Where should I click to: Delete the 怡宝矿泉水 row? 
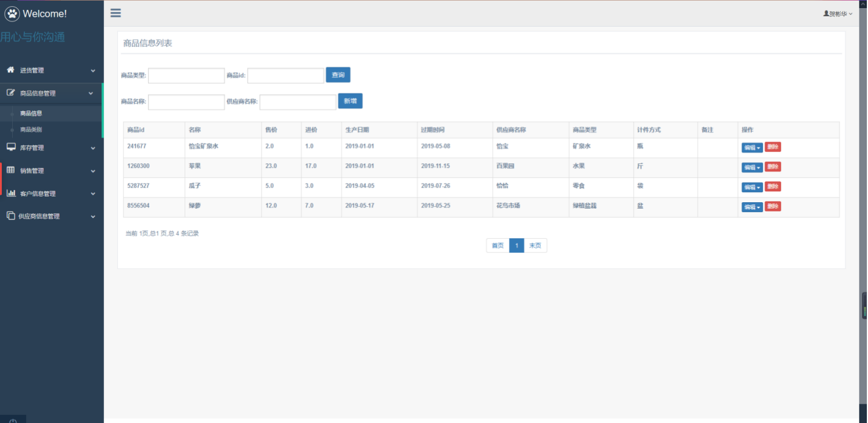click(773, 147)
